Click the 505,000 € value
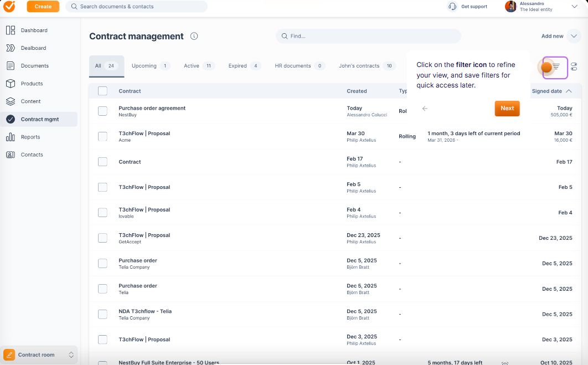The image size is (588, 365). tap(561, 115)
